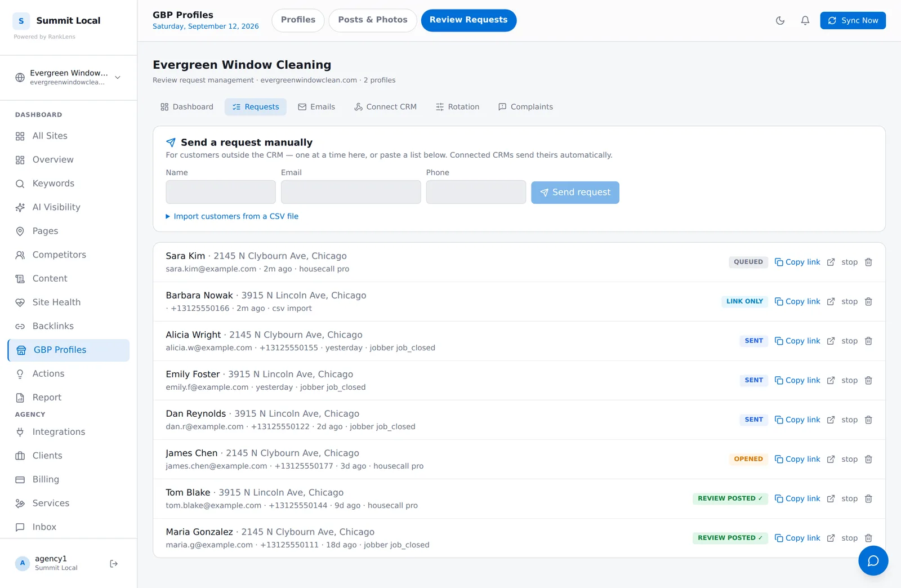Viewport: 901px width, 588px height.
Task: Copy link for Sara Kim's request
Action: point(797,262)
